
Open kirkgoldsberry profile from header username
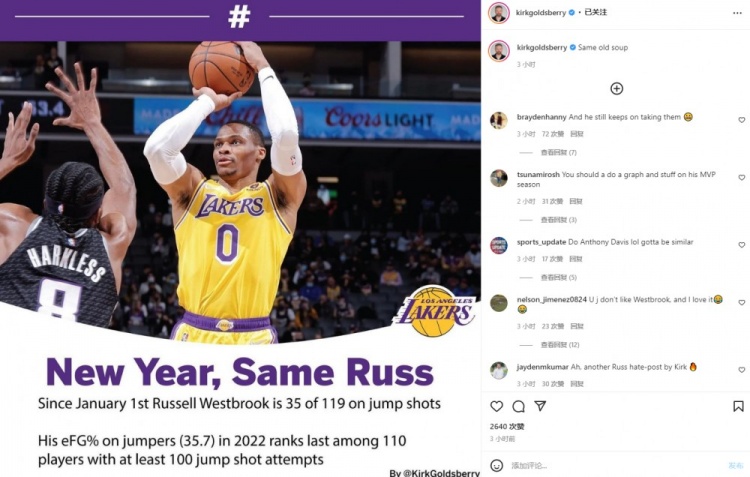(x=540, y=13)
